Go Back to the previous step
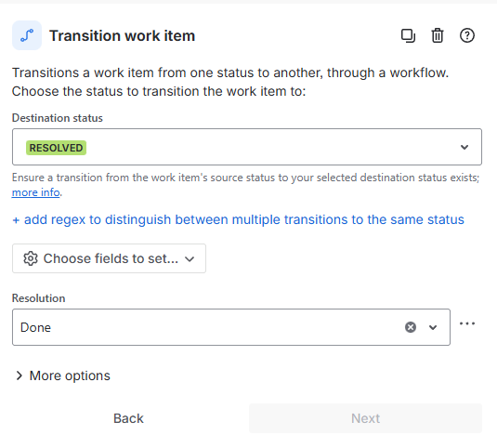Image resolution: width=497 pixels, height=448 pixels. tap(128, 418)
